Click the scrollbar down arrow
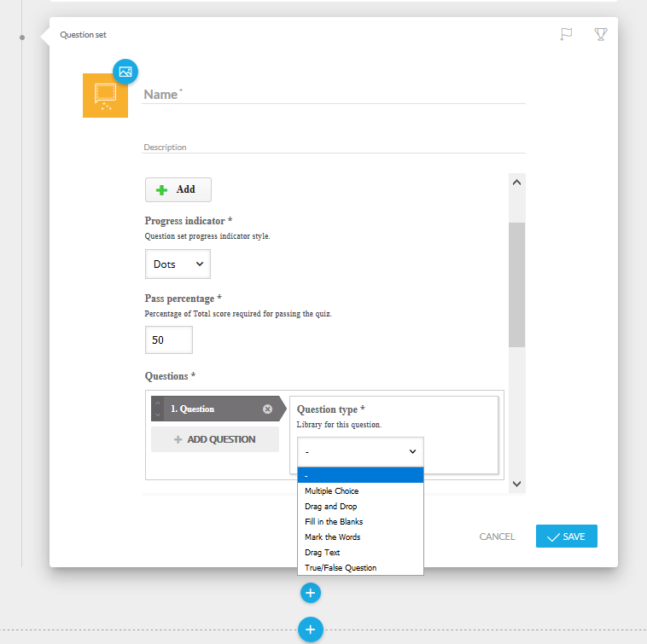 (x=516, y=484)
